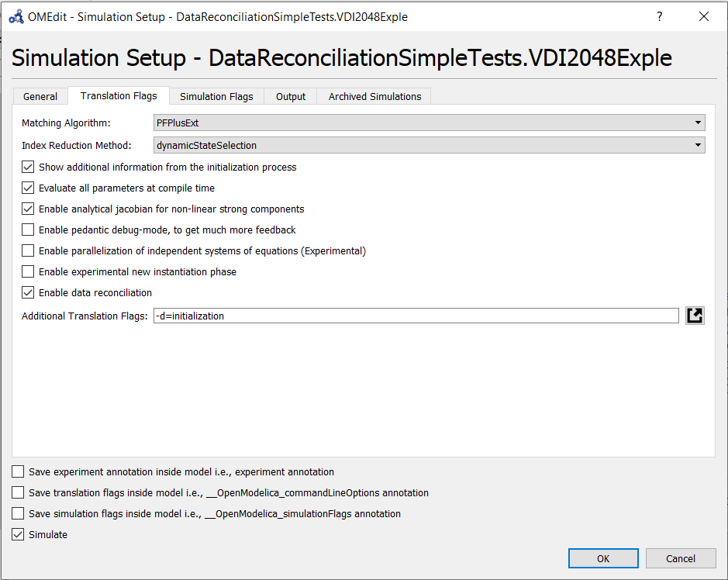
Task: Open the Matching Algorithm dropdown
Action: click(x=697, y=123)
